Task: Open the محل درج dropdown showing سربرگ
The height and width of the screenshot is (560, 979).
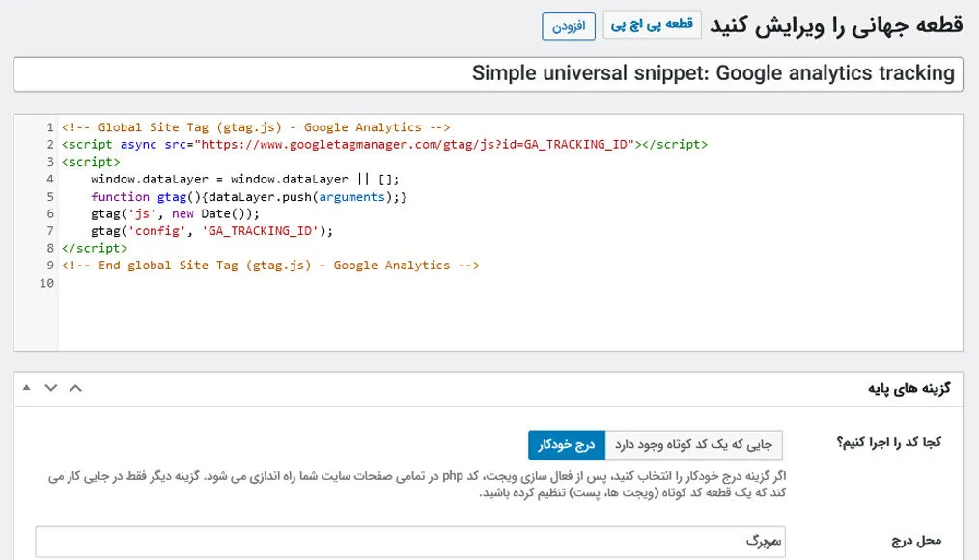Action: coord(410,542)
